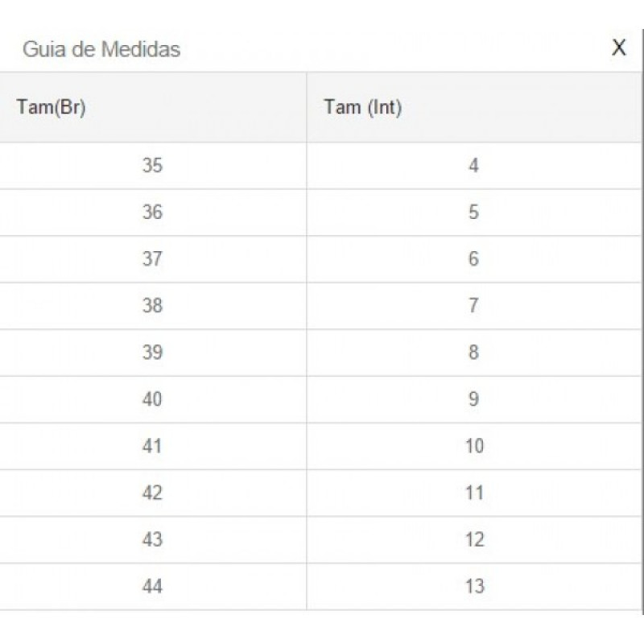The image size is (644, 644).
Task: Select the Brazilian size 40 cell
Action: (x=152, y=399)
